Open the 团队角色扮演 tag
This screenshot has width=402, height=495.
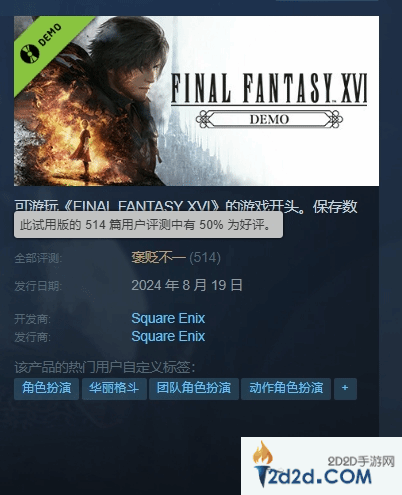tap(194, 388)
